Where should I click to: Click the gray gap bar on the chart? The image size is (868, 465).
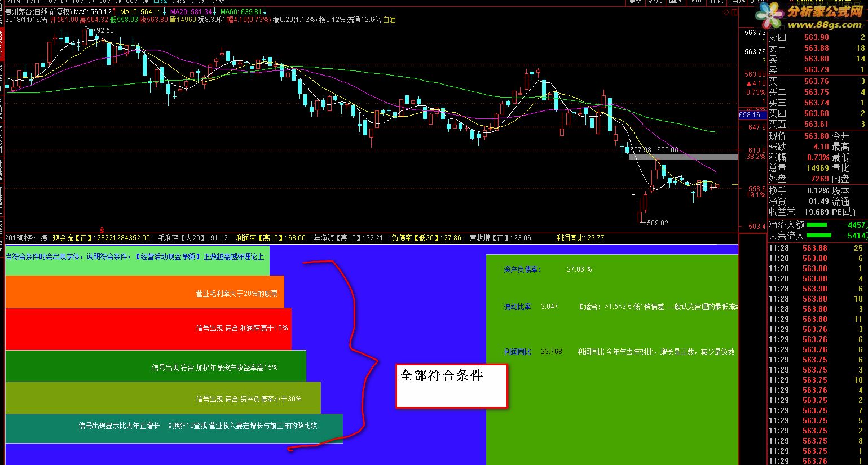(684, 157)
